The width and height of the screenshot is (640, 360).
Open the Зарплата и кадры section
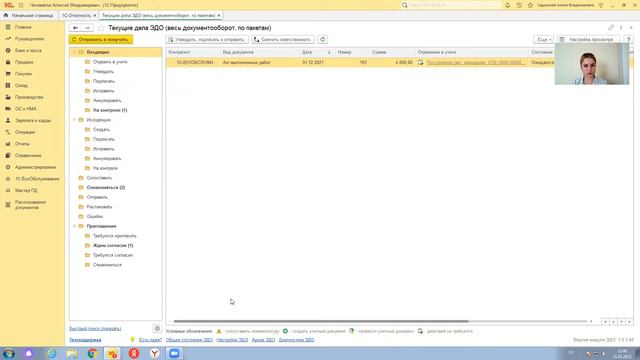coord(33,121)
